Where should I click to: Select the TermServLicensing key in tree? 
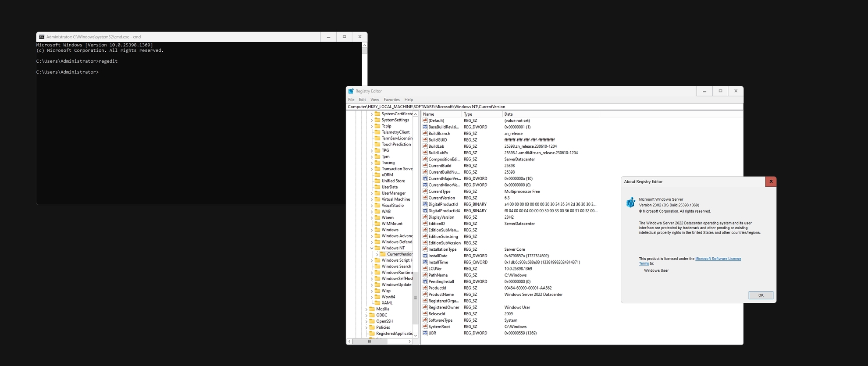pos(397,138)
